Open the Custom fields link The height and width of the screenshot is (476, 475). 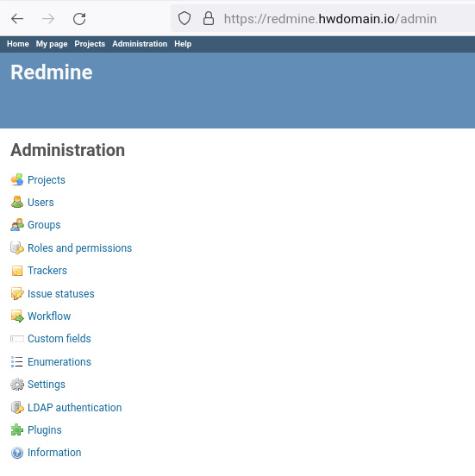(x=59, y=339)
